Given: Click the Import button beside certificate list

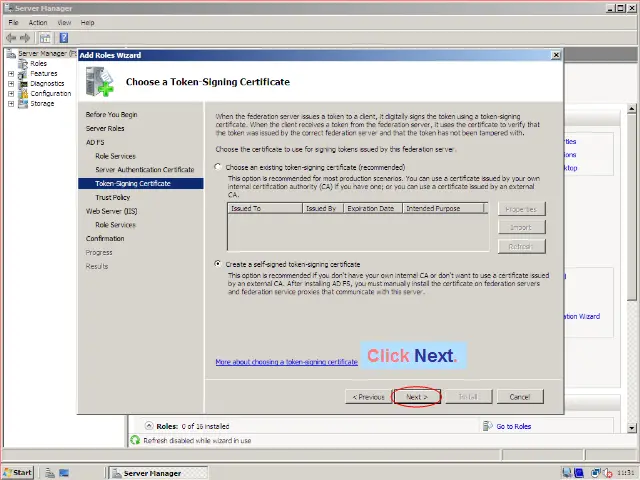Looking at the screenshot, I should 522,227.
